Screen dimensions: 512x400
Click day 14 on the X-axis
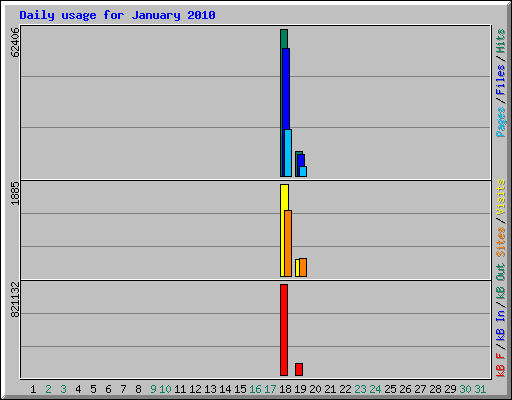[x=225, y=389]
